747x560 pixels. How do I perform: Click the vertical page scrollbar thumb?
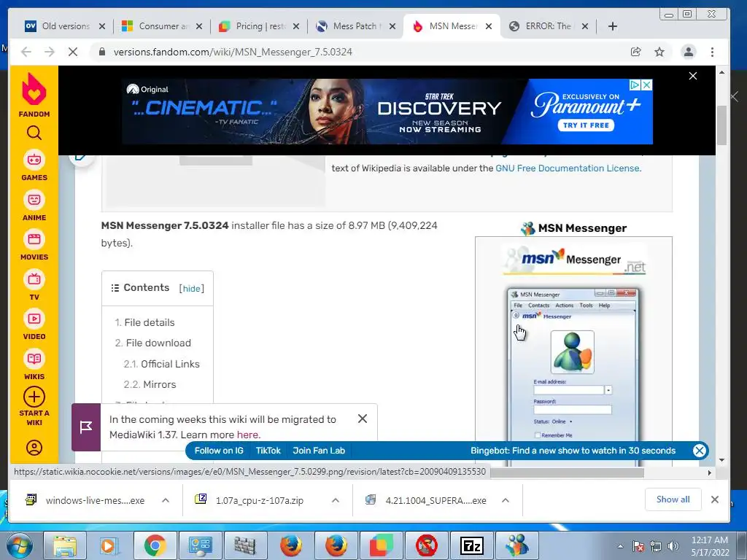[x=721, y=125]
